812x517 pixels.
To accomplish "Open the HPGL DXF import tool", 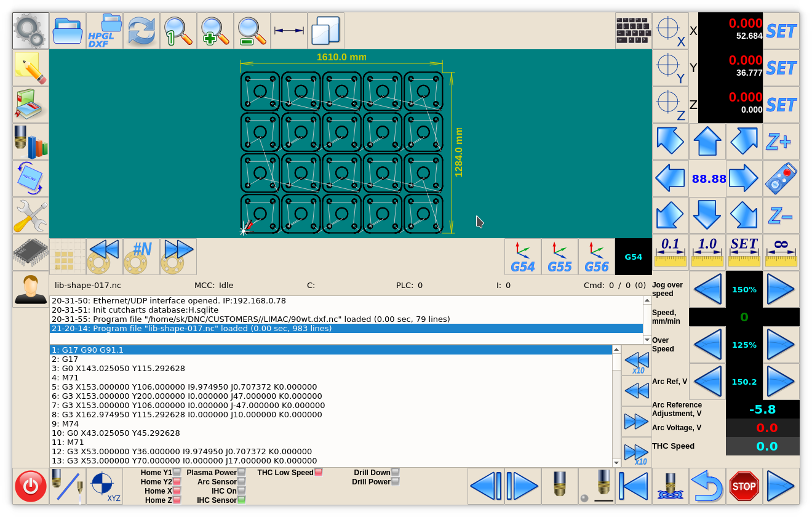I will coord(104,31).
